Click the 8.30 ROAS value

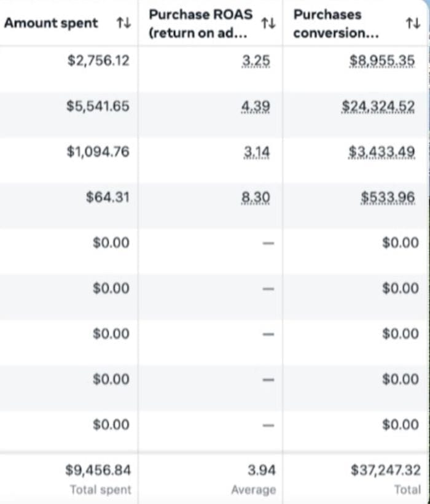tap(256, 197)
